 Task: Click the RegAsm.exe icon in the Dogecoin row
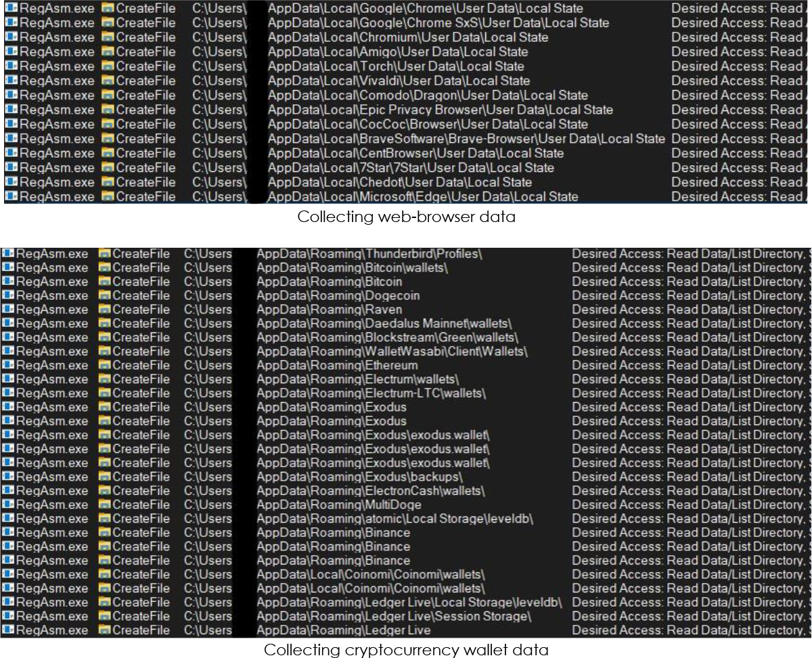(x=8, y=296)
